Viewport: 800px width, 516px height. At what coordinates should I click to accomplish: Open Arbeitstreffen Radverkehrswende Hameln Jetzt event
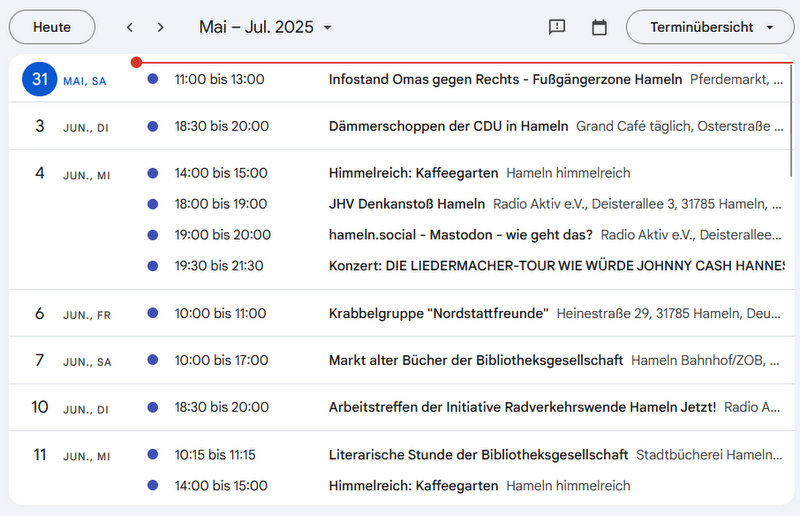[x=522, y=407]
